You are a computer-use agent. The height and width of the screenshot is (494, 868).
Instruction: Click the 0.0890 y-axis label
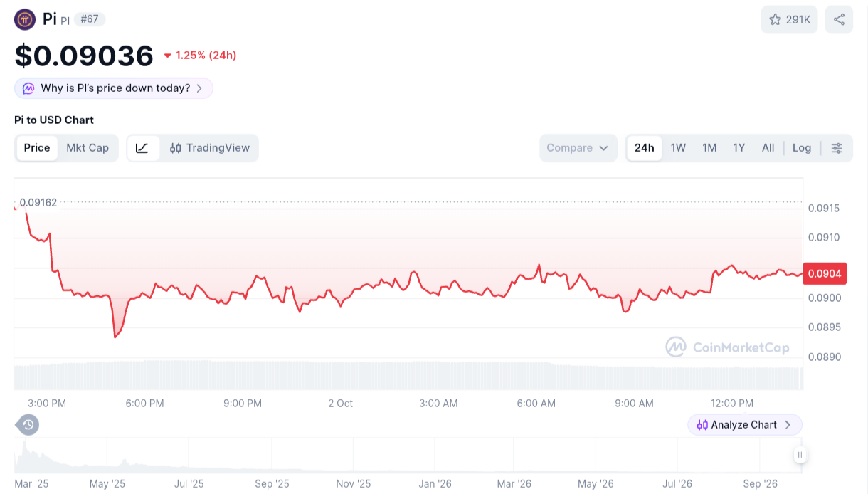click(824, 357)
